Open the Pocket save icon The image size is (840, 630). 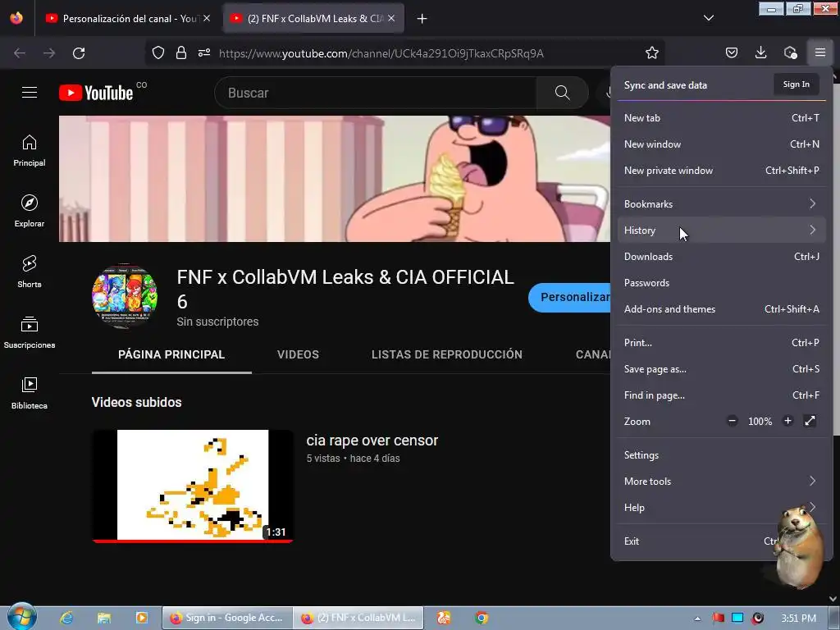(x=732, y=52)
